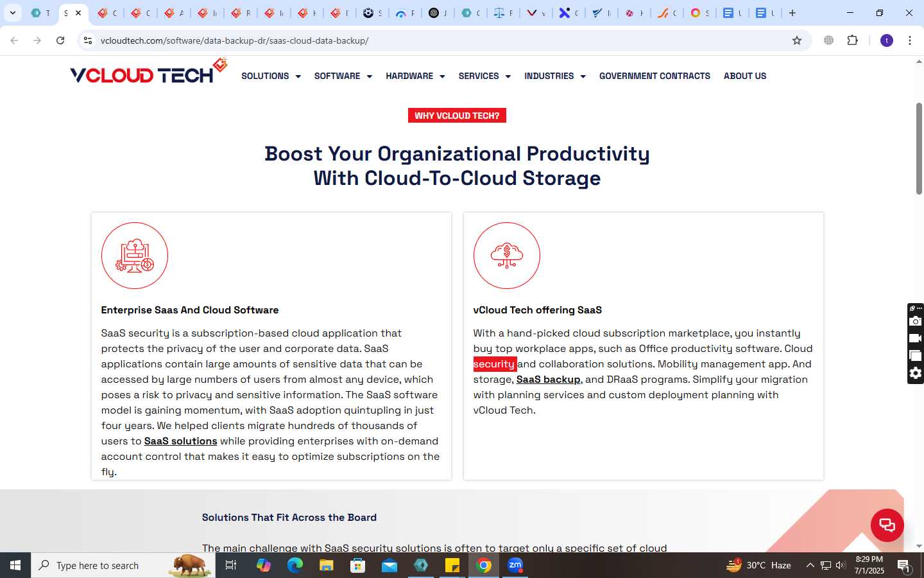Open Zoom from the taskbar
Viewport: 924px width, 578px height.
pos(515,565)
